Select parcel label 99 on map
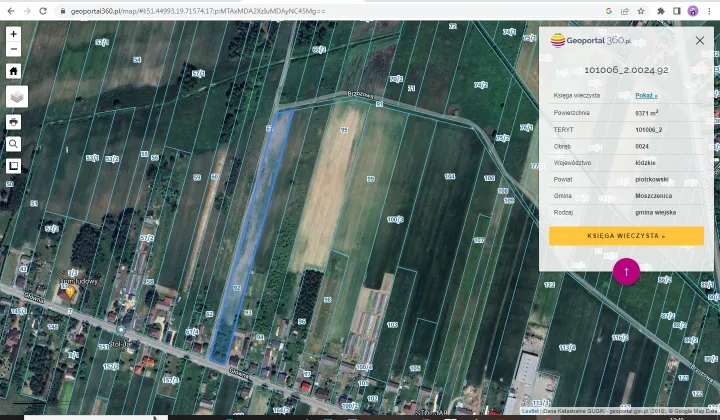This screenshot has width=720, height=420. click(x=371, y=179)
